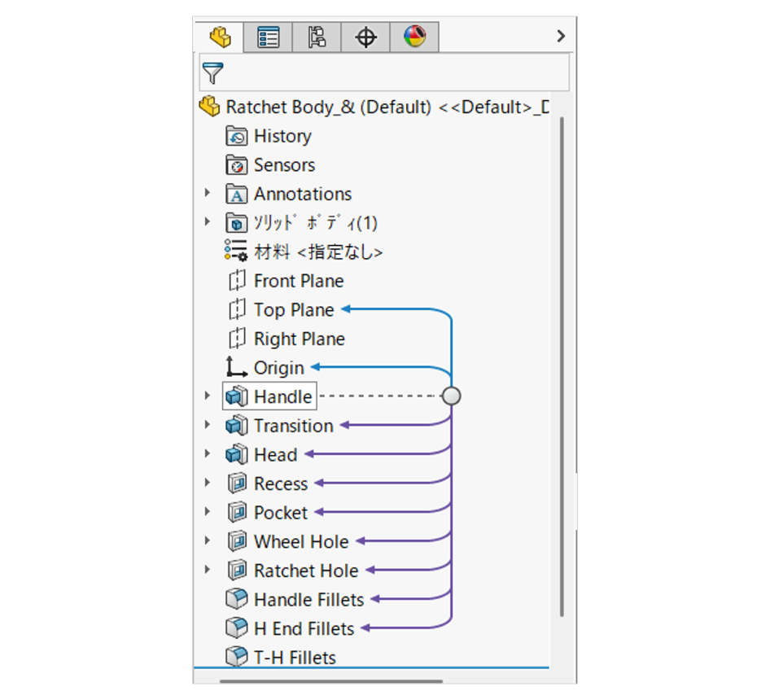Image resolution: width=770 pixels, height=700 pixels.
Task: Select the material not-specified entry
Action: pos(317,252)
